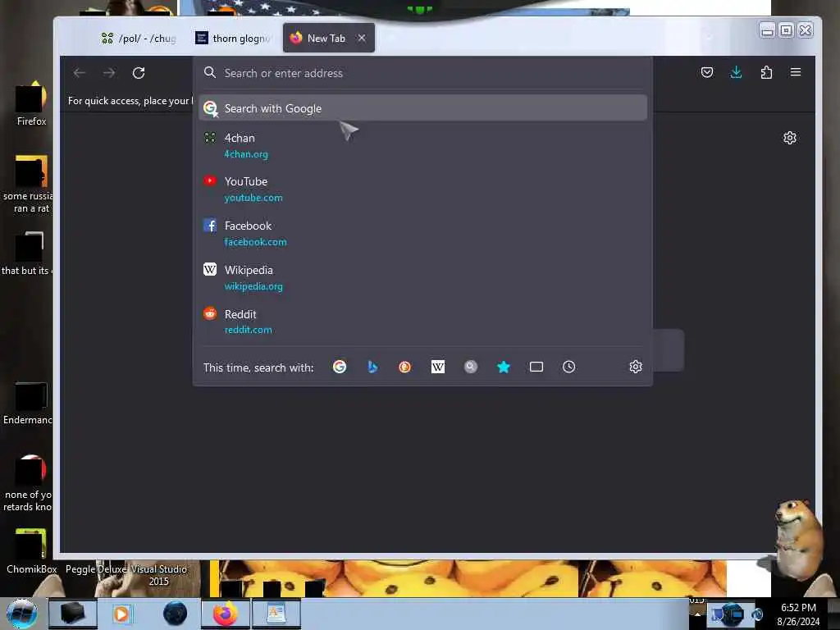The image size is (840, 630).
Task: Open the Facebook suggestion
Action: pyautogui.click(x=422, y=234)
